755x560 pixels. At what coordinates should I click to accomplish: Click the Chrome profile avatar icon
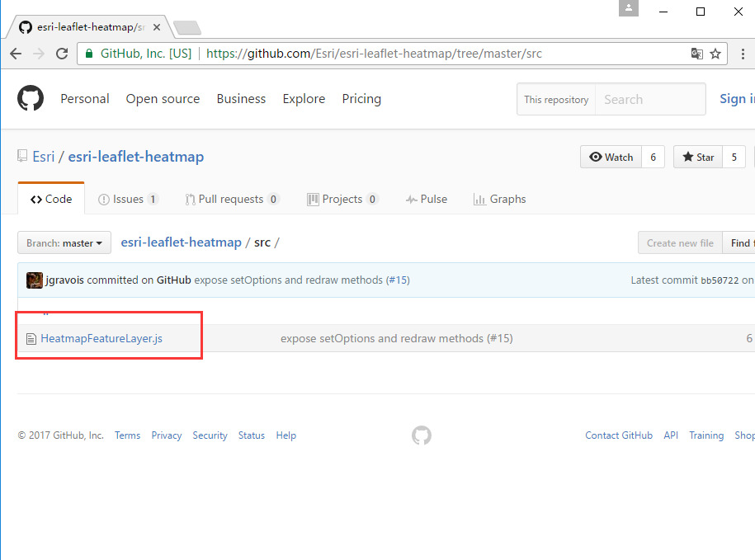pyautogui.click(x=629, y=8)
